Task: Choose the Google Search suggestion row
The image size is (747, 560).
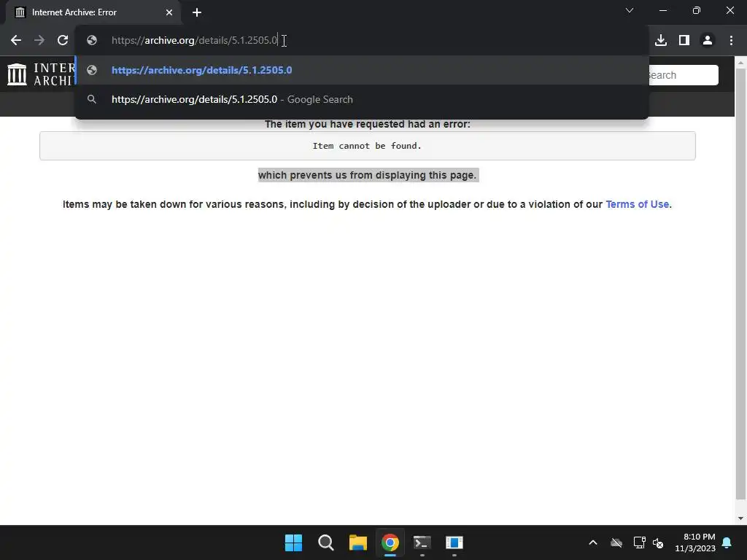Action: (362, 99)
